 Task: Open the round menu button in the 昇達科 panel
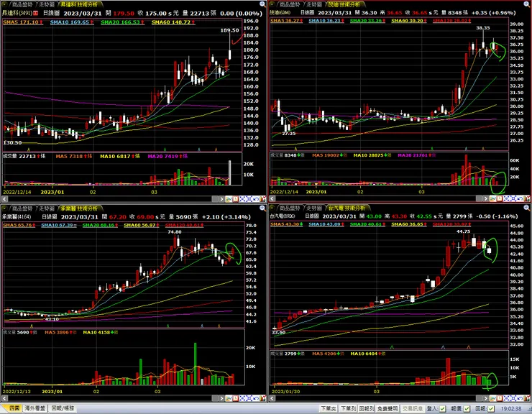[x=5, y=4]
